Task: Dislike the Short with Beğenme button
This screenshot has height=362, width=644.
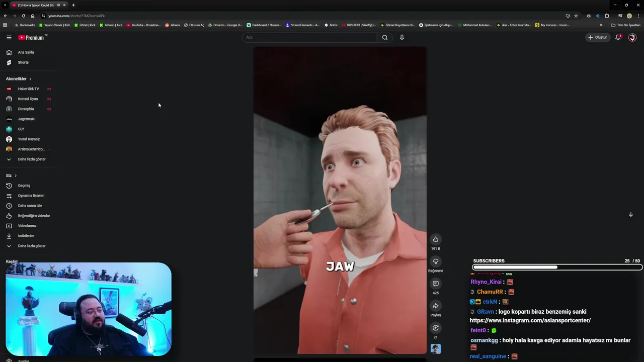Action: (436, 261)
